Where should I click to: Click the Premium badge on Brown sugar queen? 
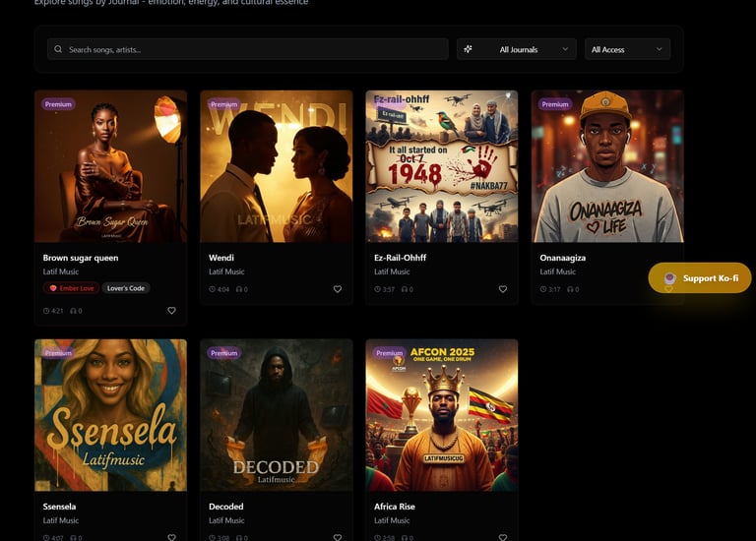(58, 104)
